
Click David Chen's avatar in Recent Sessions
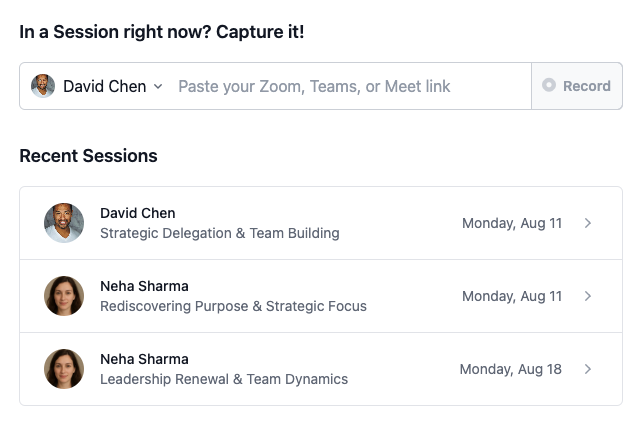click(64, 223)
